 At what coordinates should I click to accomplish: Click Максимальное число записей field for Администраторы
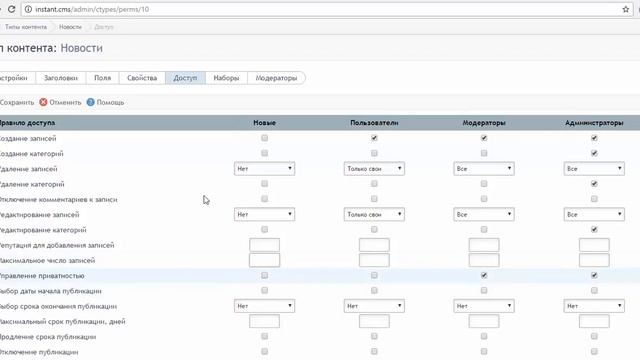point(594,260)
